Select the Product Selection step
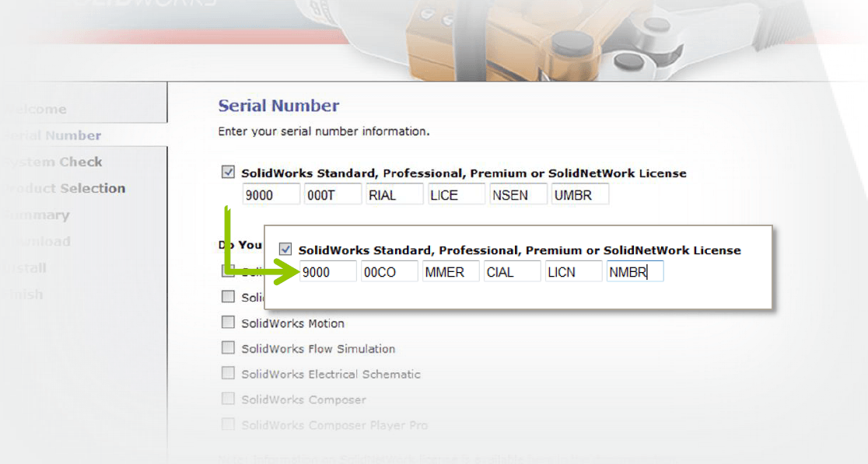Image resolution: width=868 pixels, height=464 pixels. coord(62,188)
